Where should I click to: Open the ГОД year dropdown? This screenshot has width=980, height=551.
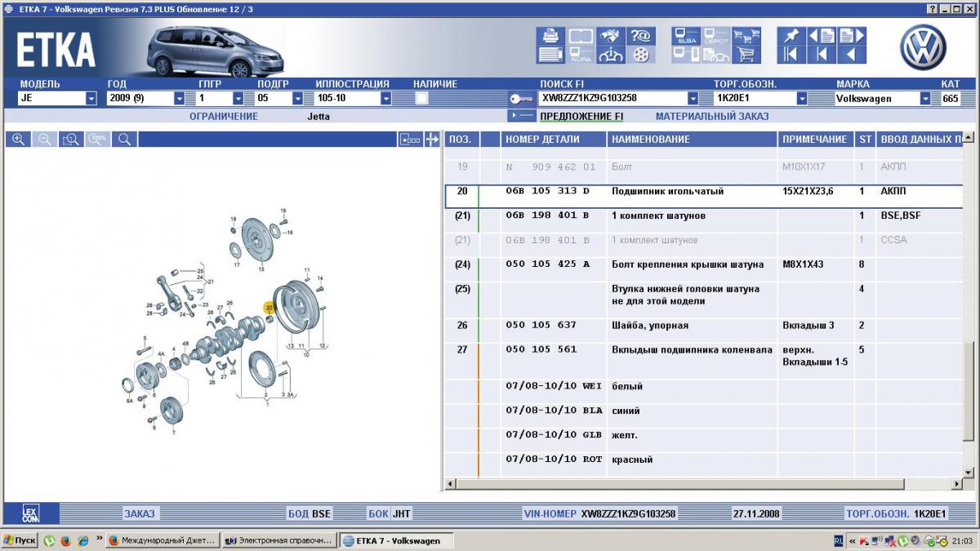click(x=179, y=99)
